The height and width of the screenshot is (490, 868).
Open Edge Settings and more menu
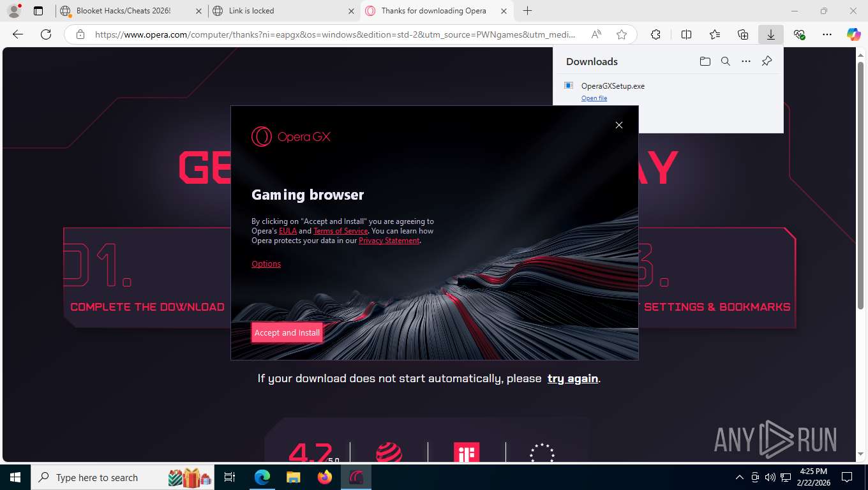click(x=827, y=34)
